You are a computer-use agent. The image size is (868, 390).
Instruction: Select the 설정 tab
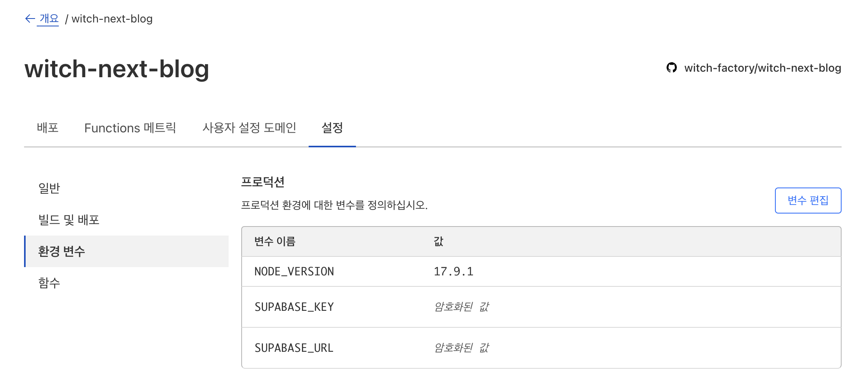332,128
